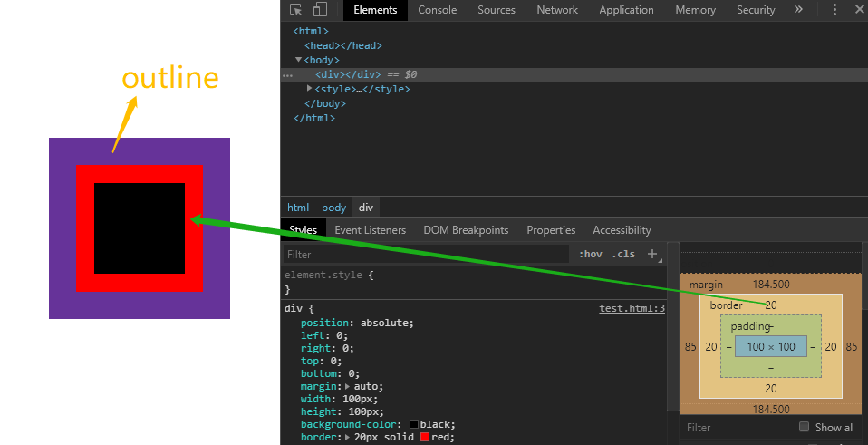Switch to the Elements tab
The image size is (868, 445).
(x=375, y=10)
